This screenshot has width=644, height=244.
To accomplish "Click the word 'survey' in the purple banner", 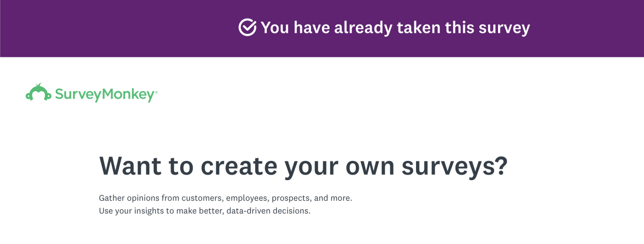I will (x=504, y=28).
